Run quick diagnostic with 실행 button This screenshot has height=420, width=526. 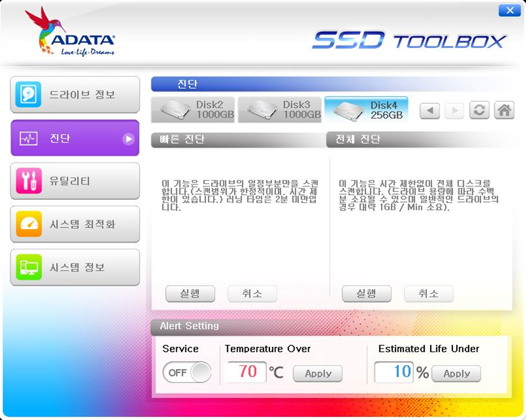coord(190,294)
